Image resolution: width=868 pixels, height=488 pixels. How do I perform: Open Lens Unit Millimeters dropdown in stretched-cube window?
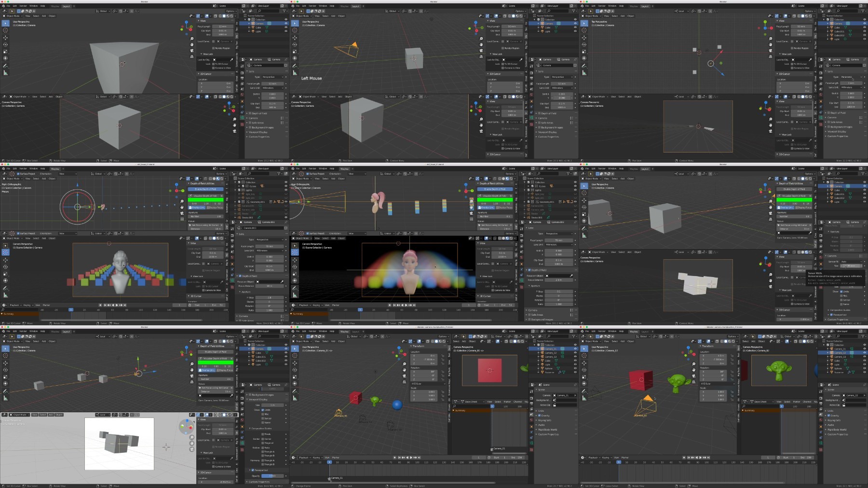pos(273,88)
